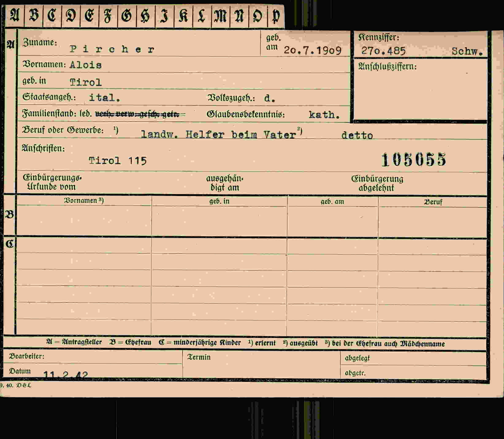504x439 pixels.
Task: Select the first name "Alois"
Action: pos(86,65)
